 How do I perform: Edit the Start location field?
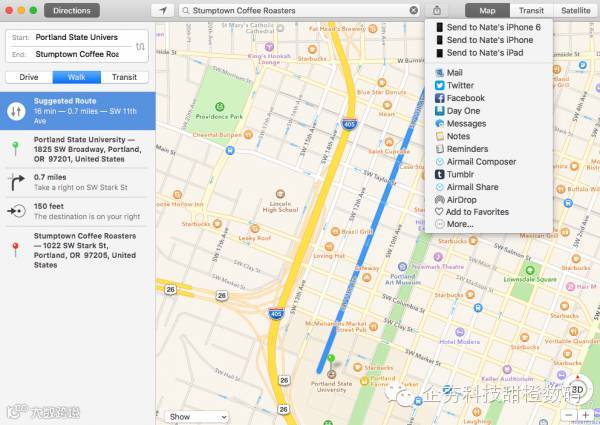(77, 37)
